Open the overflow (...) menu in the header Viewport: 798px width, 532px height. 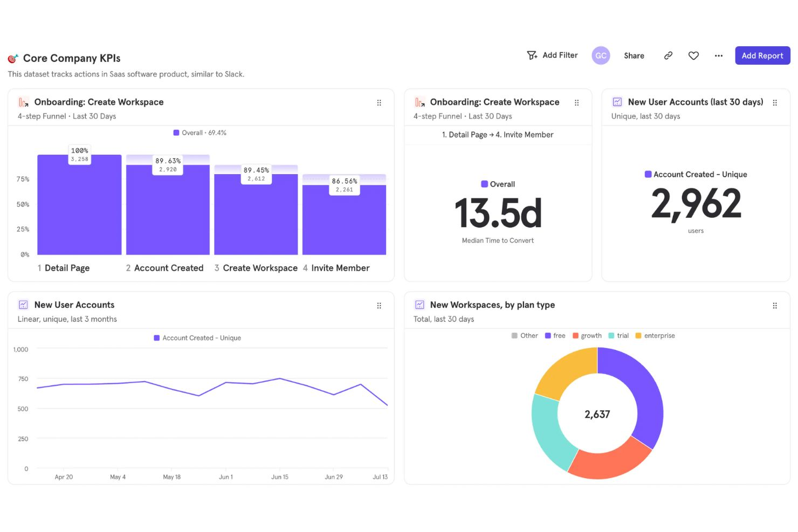pos(718,55)
